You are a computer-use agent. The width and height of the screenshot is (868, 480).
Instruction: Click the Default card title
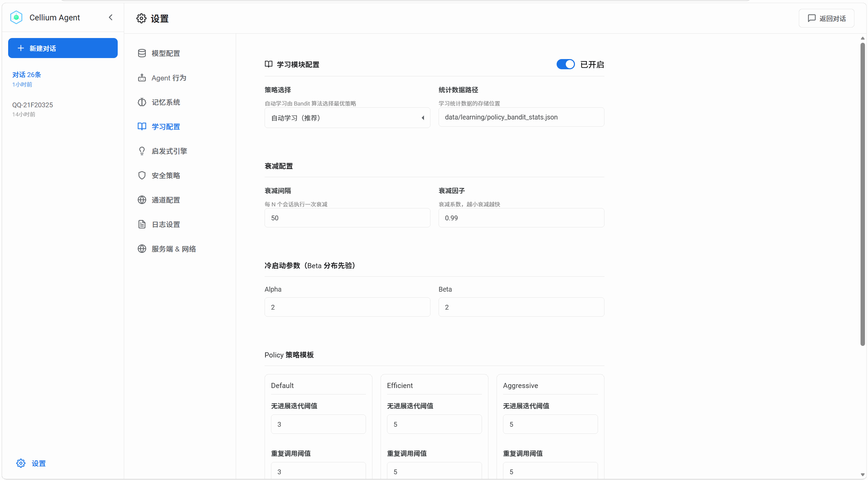(282, 386)
